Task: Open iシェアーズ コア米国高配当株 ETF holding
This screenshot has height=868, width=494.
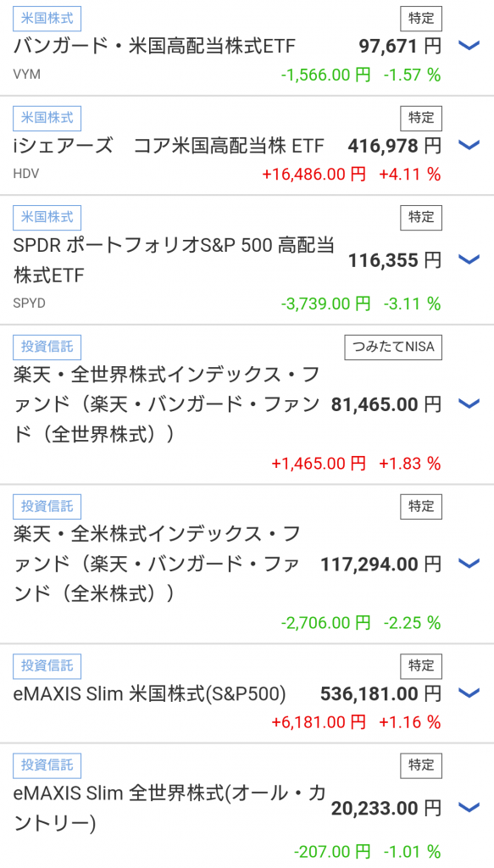Action: pos(168,146)
